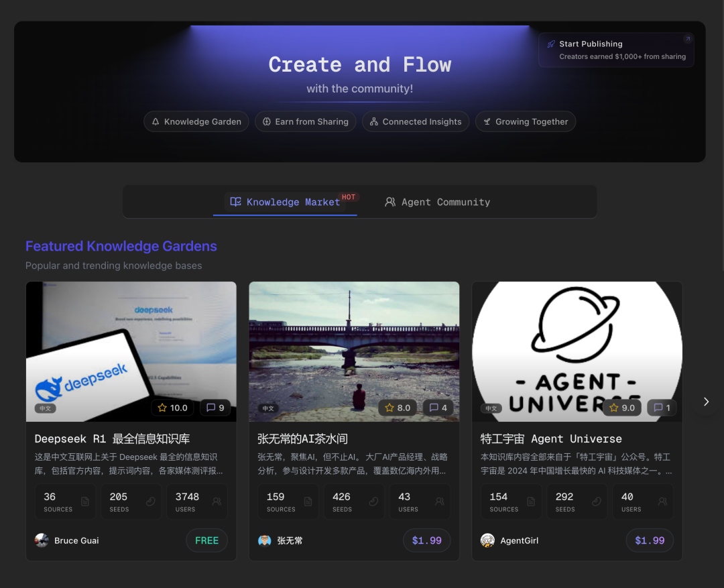The height and width of the screenshot is (588, 724).
Task: Click the network icon in Connected Insights
Action: pos(374,121)
